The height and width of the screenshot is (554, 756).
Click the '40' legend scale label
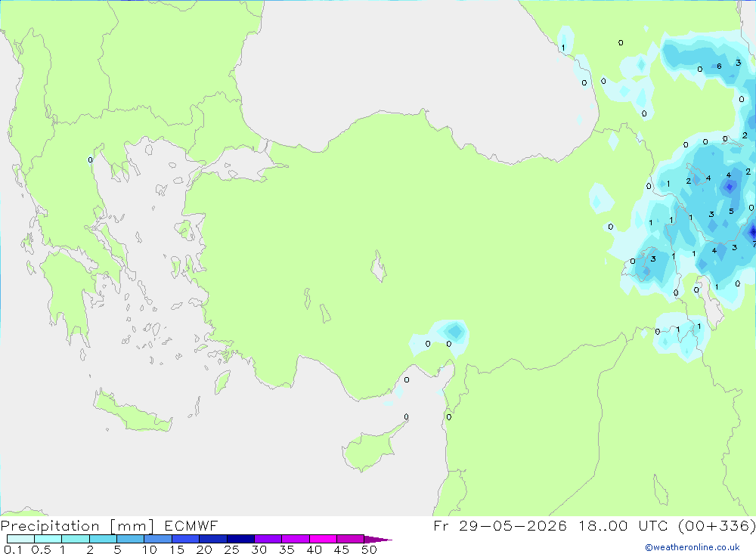coord(314,549)
